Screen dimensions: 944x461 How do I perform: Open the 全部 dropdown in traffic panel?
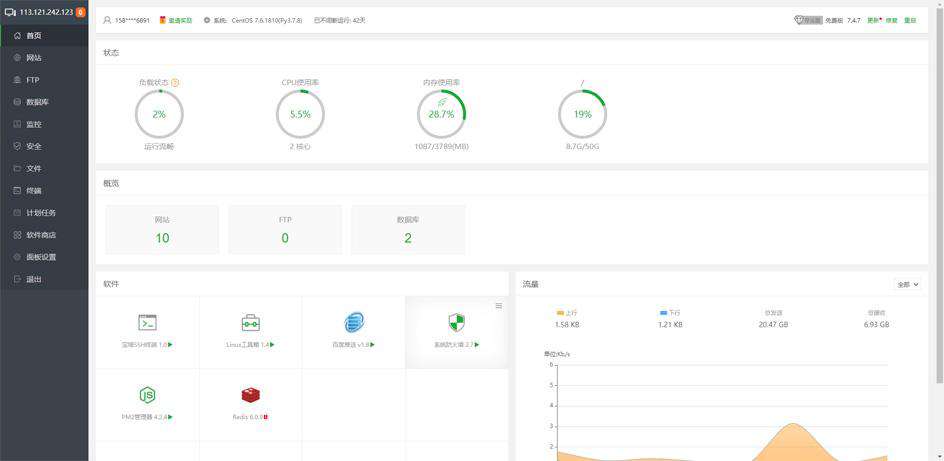coord(908,284)
